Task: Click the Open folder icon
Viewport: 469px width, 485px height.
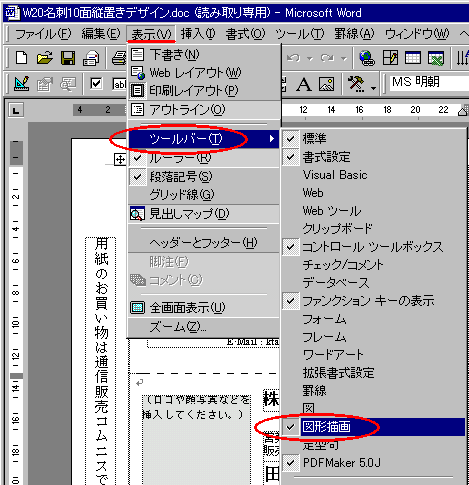Action: pyautogui.click(x=45, y=58)
